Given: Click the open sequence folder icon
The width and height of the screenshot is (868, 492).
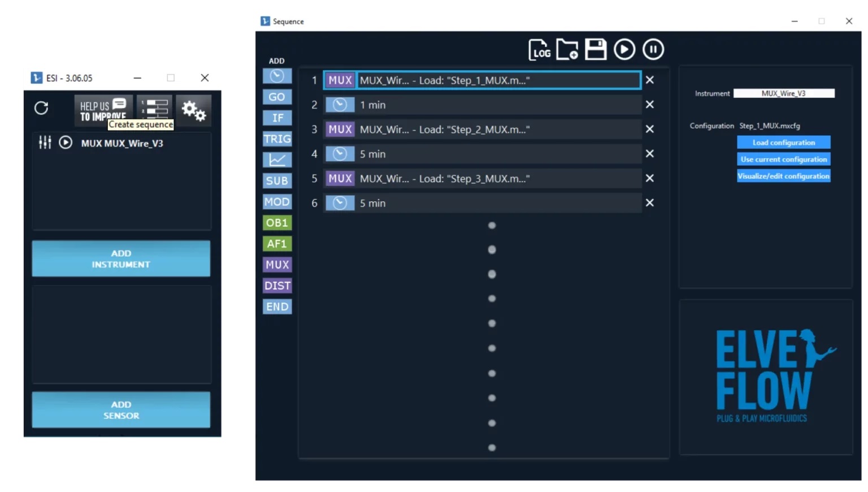Looking at the screenshot, I should click(x=567, y=50).
